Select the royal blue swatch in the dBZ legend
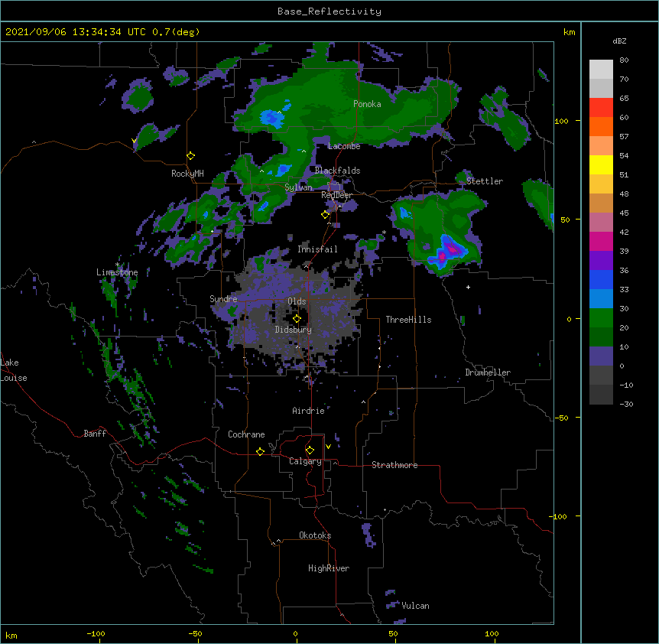The image size is (659, 644). [x=601, y=279]
